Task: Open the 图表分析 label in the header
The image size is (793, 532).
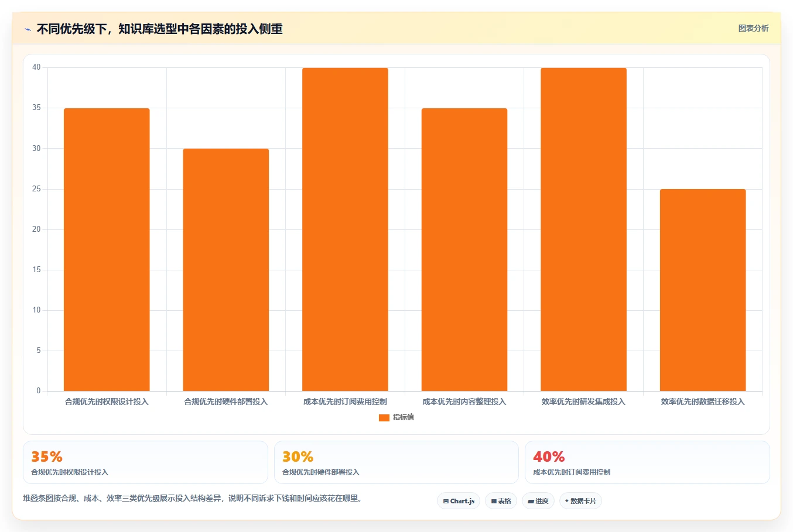Action: pos(753,28)
